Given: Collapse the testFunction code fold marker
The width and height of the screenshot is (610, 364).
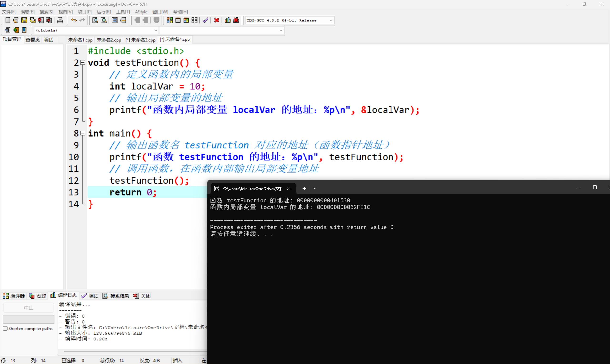Looking at the screenshot, I should (83, 63).
